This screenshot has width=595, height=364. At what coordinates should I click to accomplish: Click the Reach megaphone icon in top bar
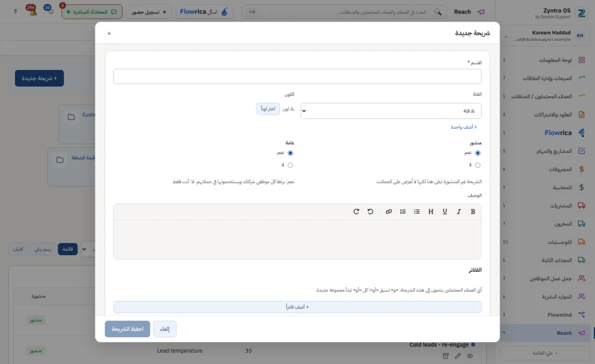click(x=481, y=12)
